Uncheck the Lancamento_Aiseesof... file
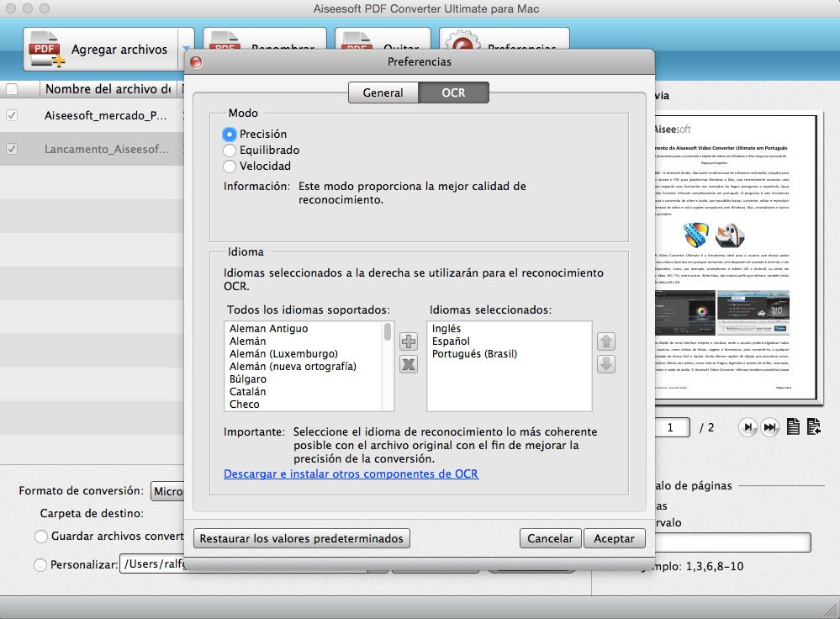The width and height of the screenshot is (840, 619). tap(11, 149)
